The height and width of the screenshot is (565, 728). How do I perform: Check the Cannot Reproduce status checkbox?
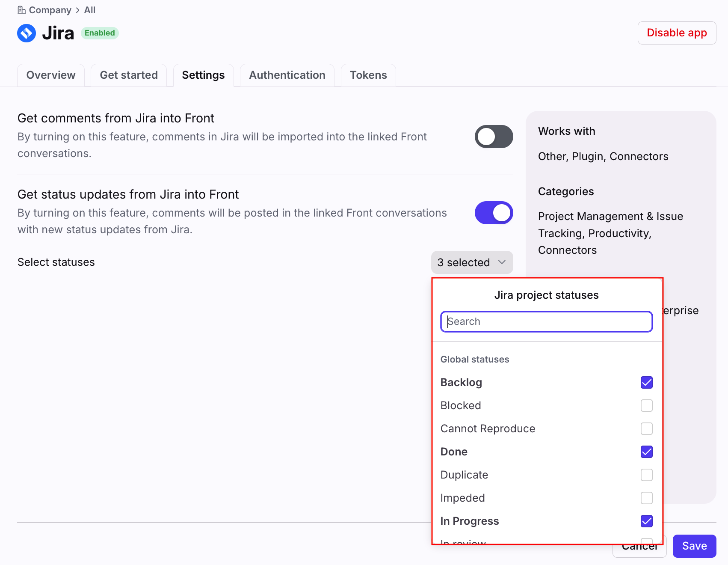[646, 428]
